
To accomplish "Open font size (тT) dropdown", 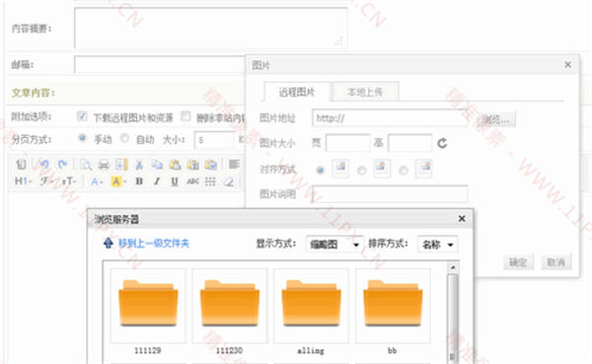I will pos(69,182).
